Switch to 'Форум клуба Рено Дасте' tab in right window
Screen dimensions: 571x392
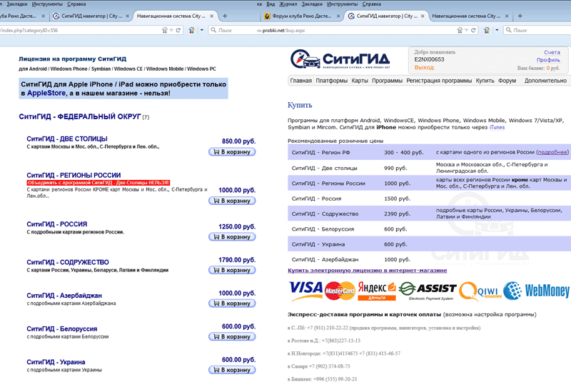point(301,16)
